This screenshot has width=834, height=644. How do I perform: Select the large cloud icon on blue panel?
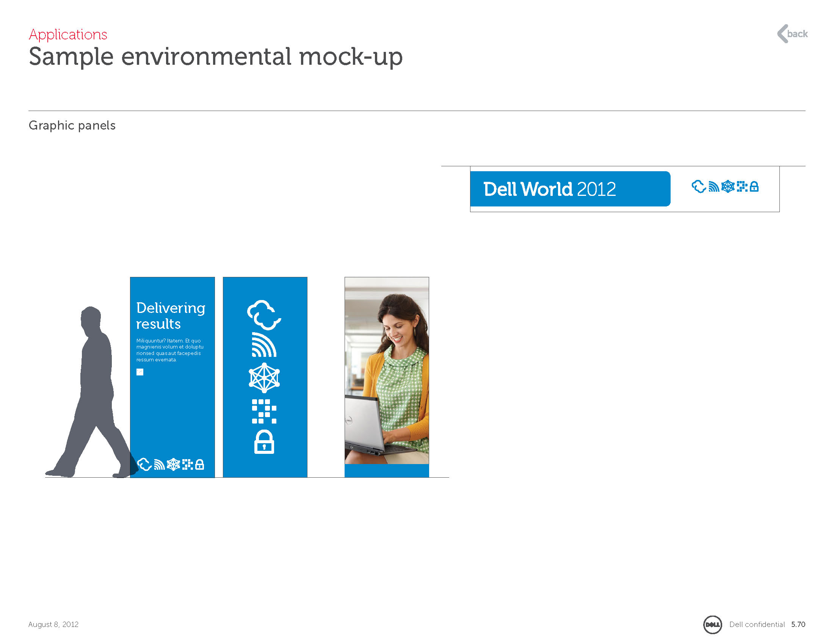tap(264, 315)
